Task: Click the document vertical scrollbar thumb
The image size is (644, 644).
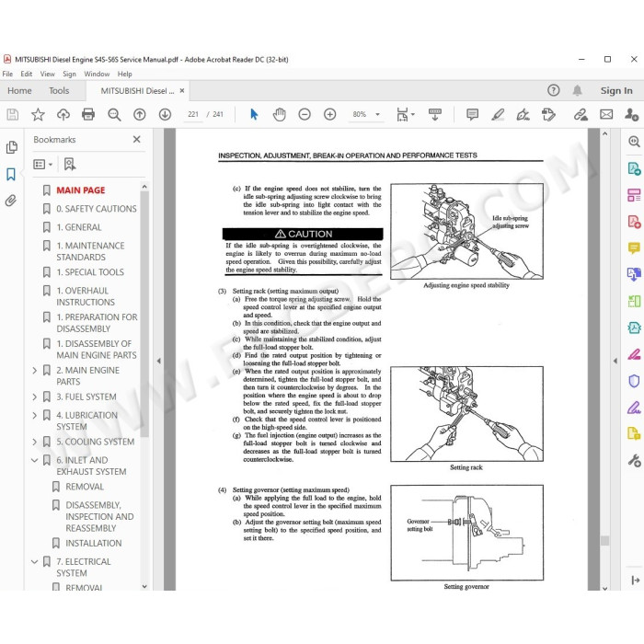Action: 604,541
